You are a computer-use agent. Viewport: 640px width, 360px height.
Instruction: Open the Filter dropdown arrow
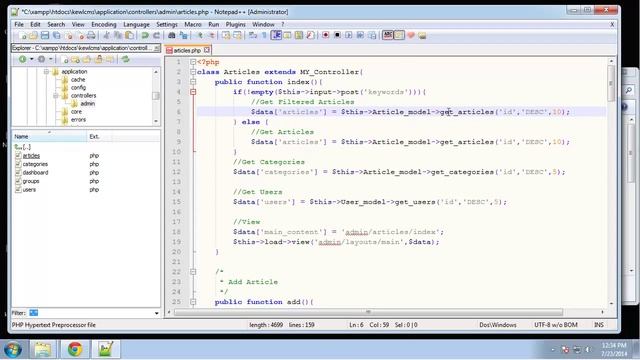click(157, 313)
